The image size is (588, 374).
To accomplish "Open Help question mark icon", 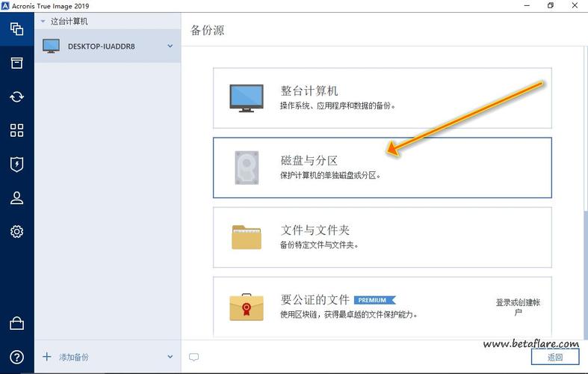I will pos(17,357).
